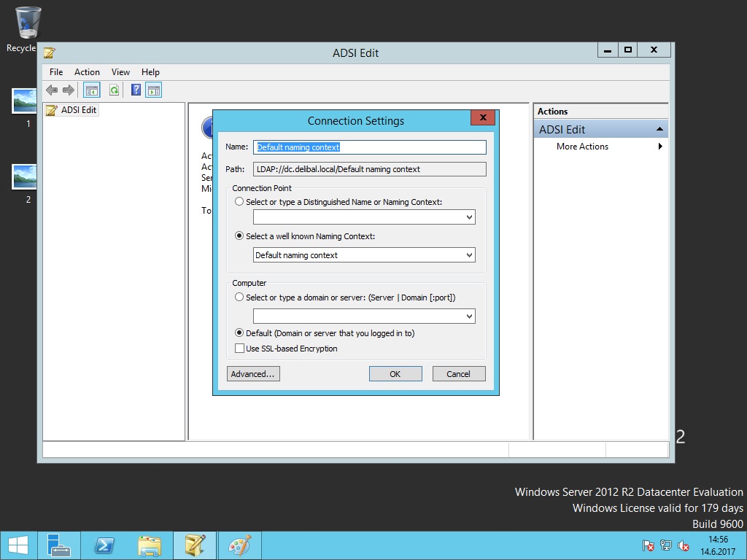Expand the well known Naming Context dropdown

click(469, 255)
